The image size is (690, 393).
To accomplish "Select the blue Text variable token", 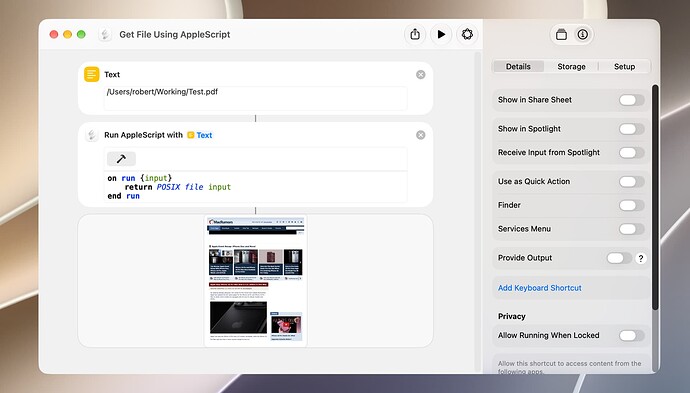I will (x=200, y=135).
